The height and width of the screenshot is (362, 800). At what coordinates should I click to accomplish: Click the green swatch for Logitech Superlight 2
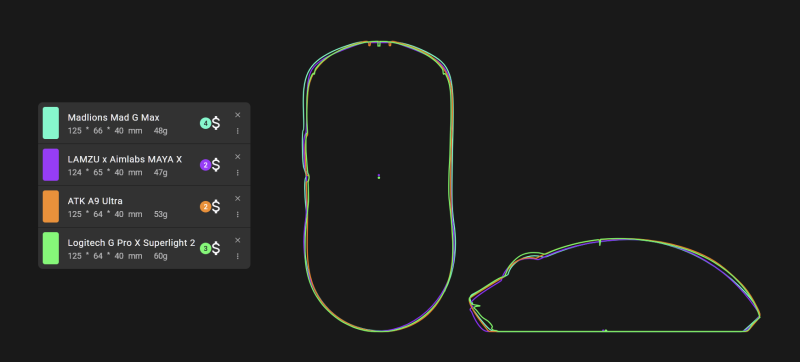(x=51, y=248)
